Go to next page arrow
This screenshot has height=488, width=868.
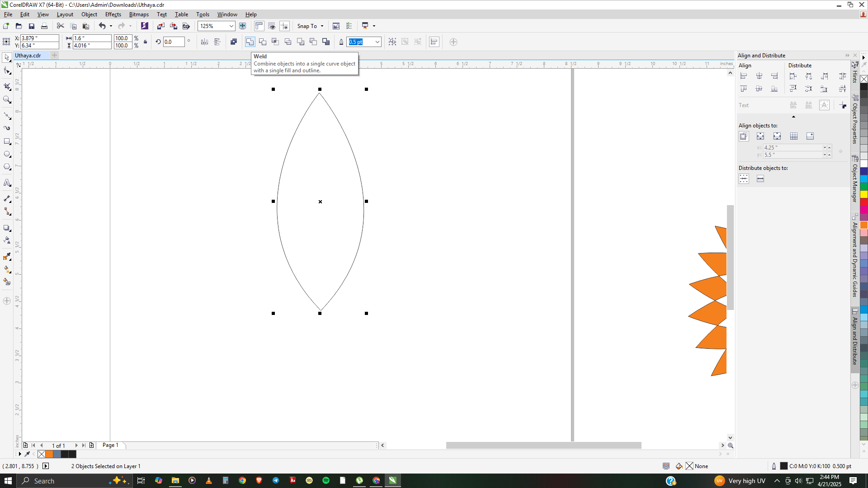tap(76, 446)
